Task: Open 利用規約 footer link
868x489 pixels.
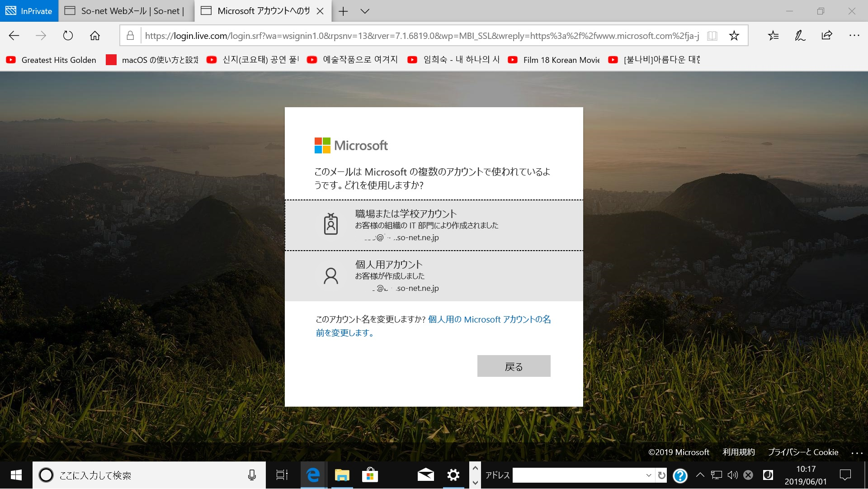Action: coord(739,452)
